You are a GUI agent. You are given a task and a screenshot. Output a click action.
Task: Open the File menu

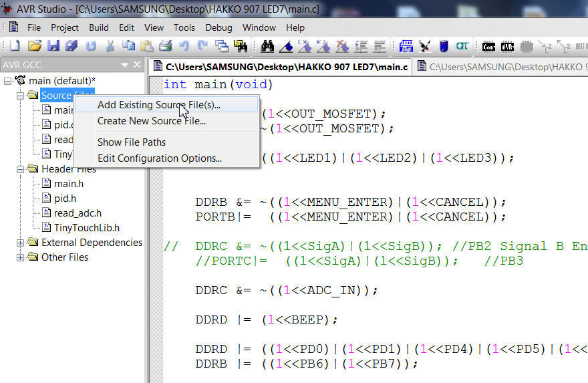click(34, 28)
